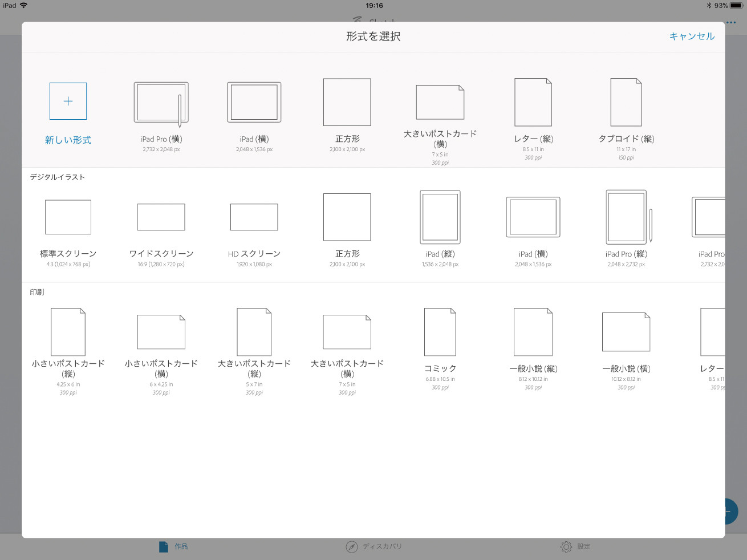Image resolution: width=747 pixels, height=560 pixels.
Task: Choose iPad (横) under デジタルイラスト
Action: [x=533, y=232]
